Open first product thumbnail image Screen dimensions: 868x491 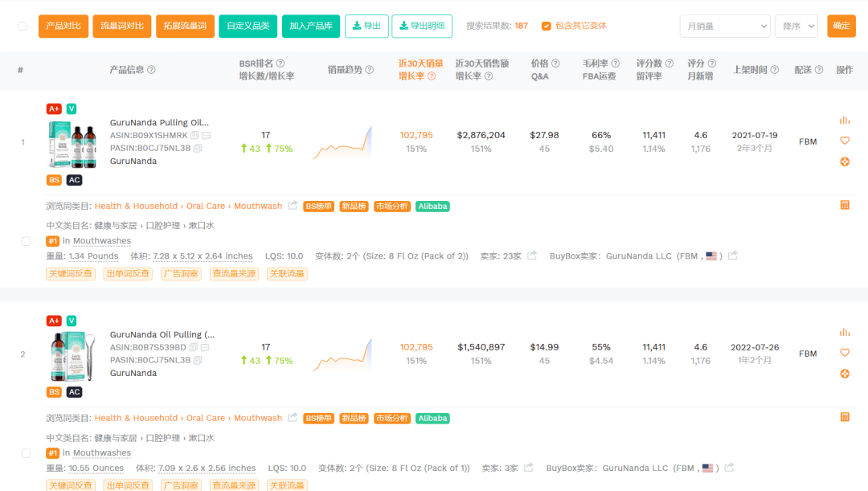72,145
